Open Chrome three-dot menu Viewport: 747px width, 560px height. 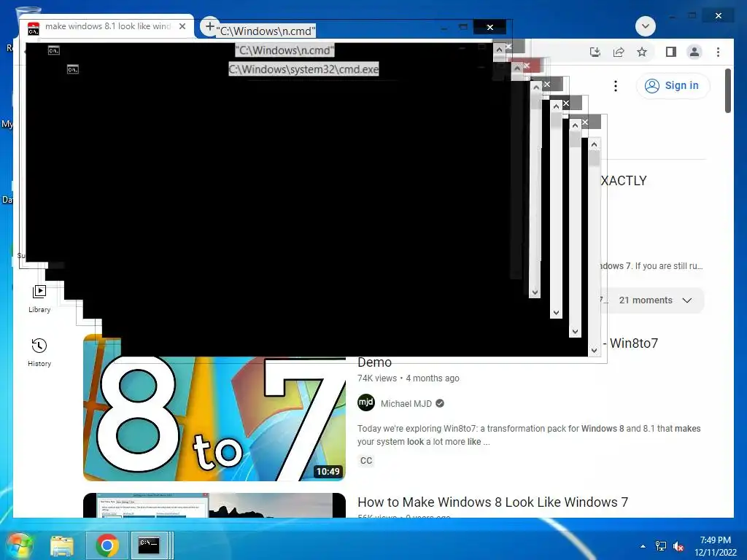pyautogui.click(x=718, y=52)
